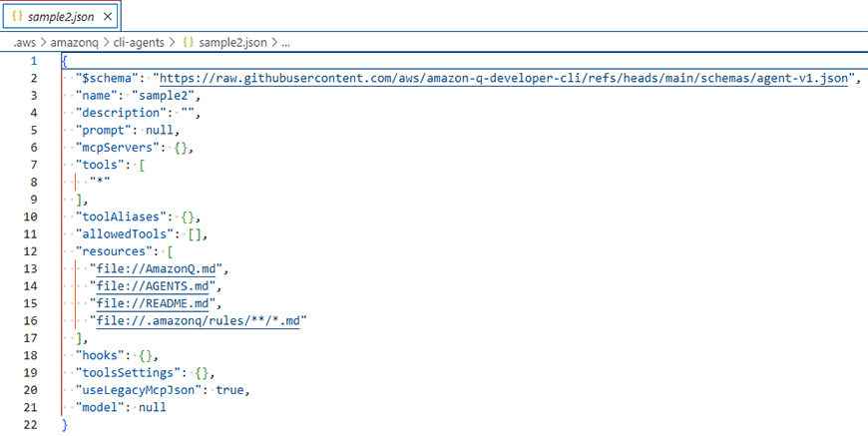Close the sample2.json editor tab
The width and height of the screenshot is (868, 436).
109,16
